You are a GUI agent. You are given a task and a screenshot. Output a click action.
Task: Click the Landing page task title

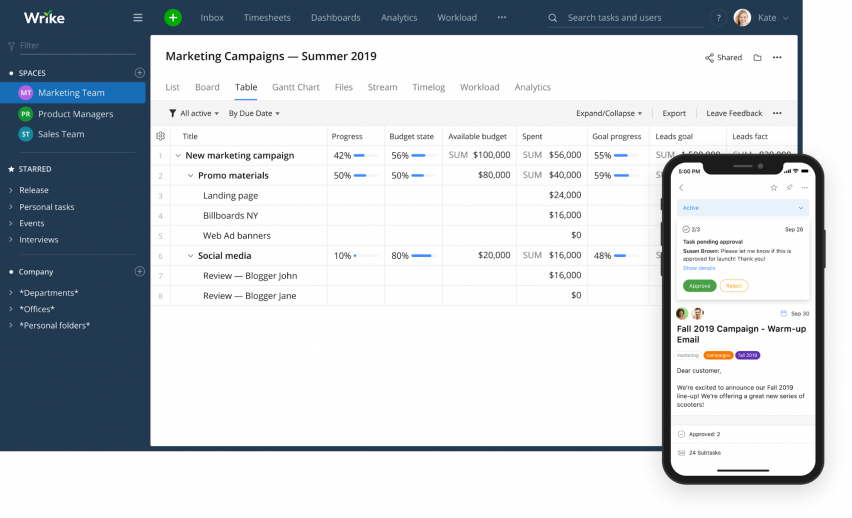[230, 196]
